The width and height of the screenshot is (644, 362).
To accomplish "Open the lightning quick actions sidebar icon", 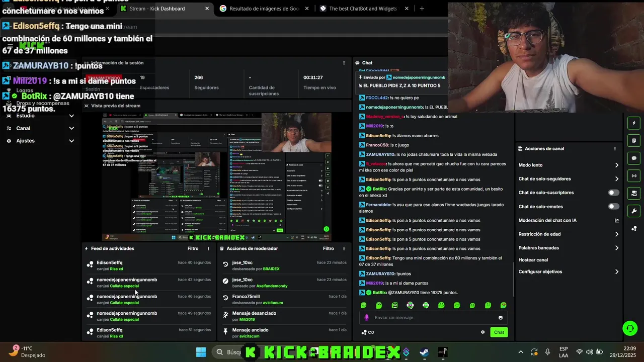I will pyautogui.click(x=634, y=123).
